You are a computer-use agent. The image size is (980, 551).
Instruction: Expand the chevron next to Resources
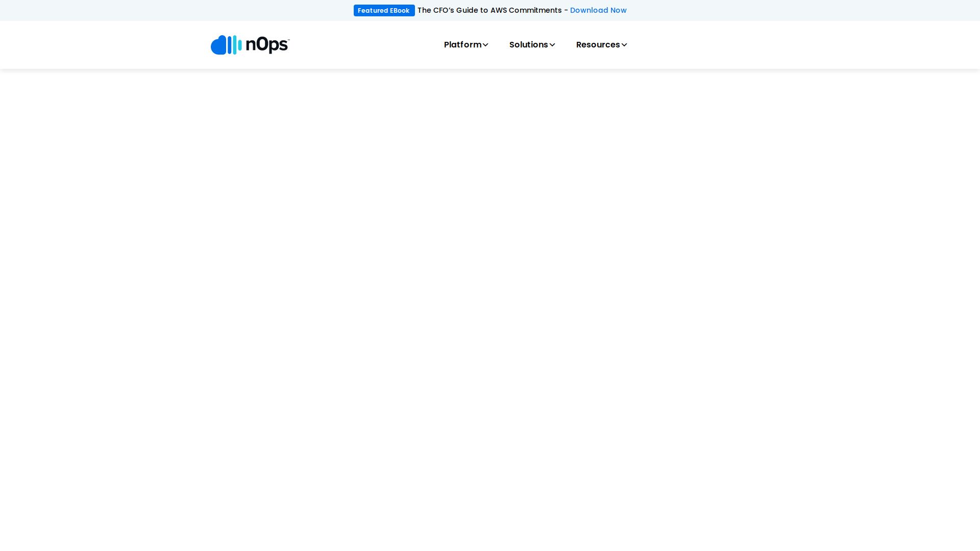coord(624,45)
